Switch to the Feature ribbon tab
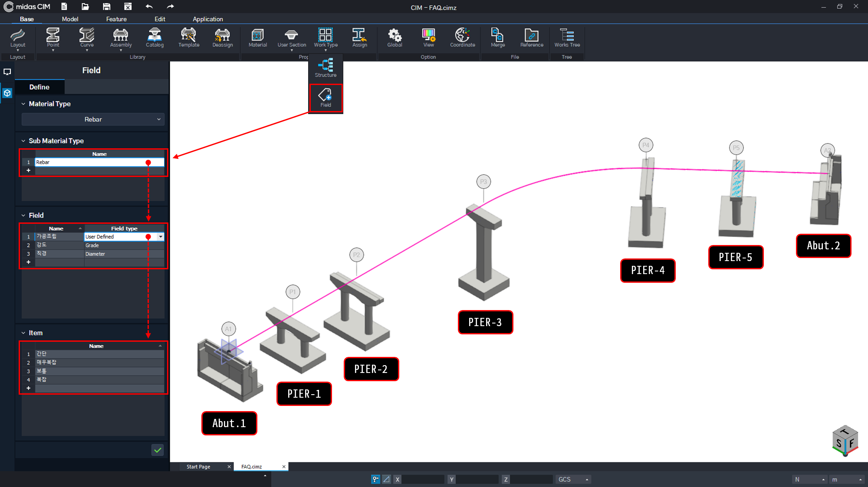The image size is (868, 487). tap(116, 19)
